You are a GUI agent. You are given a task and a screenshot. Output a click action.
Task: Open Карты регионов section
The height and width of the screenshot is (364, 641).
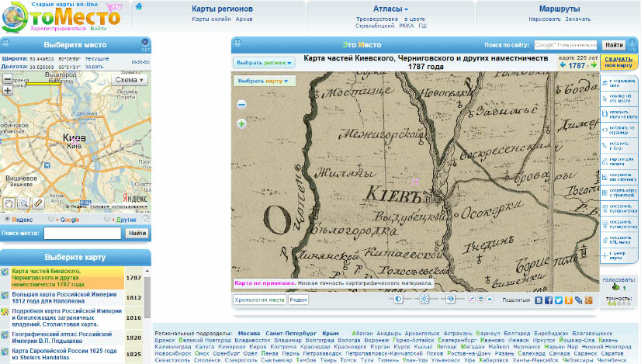[222, 9]
